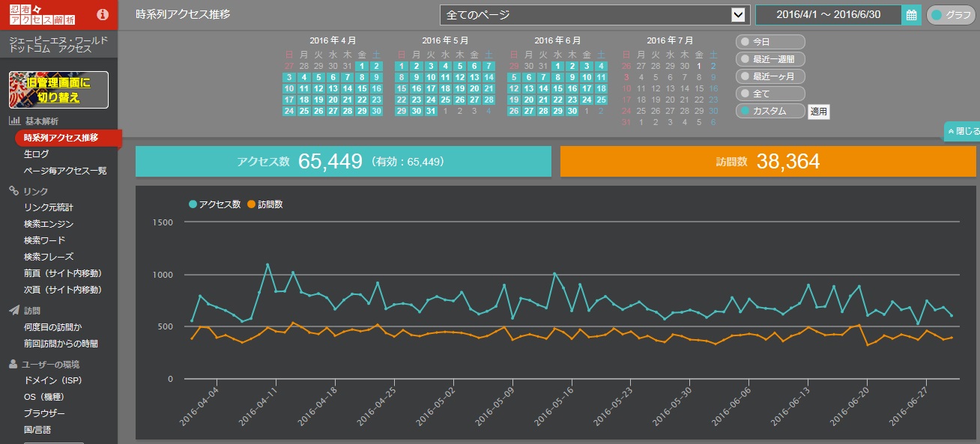Click the 適用 apply button
Viewport: 980px width, 444px height.
(818, 112)
